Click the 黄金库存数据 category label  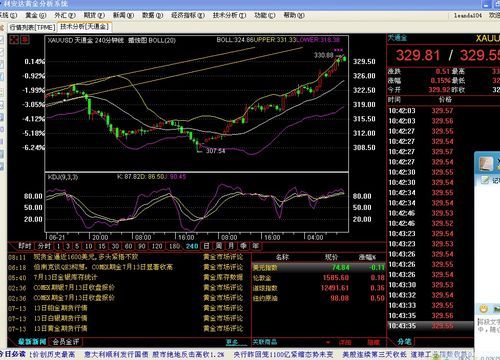click(223, 277)
